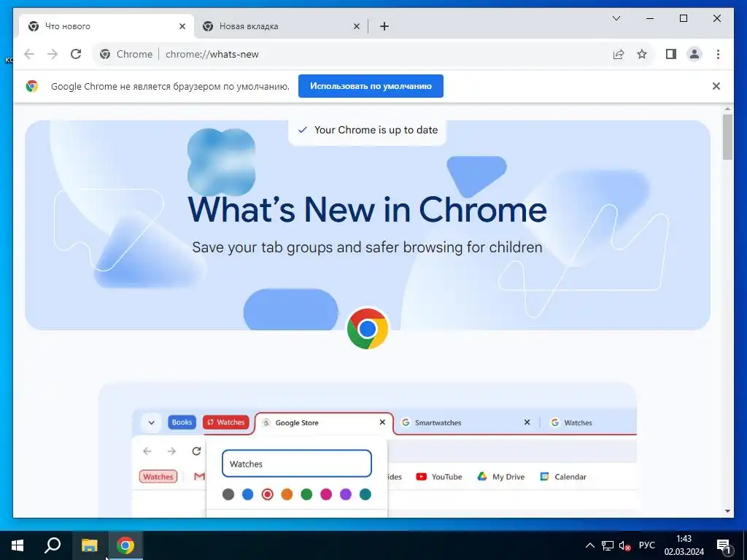Pick the pink group color swatch
Screen dimensions: 747x560
coord(326,494)
